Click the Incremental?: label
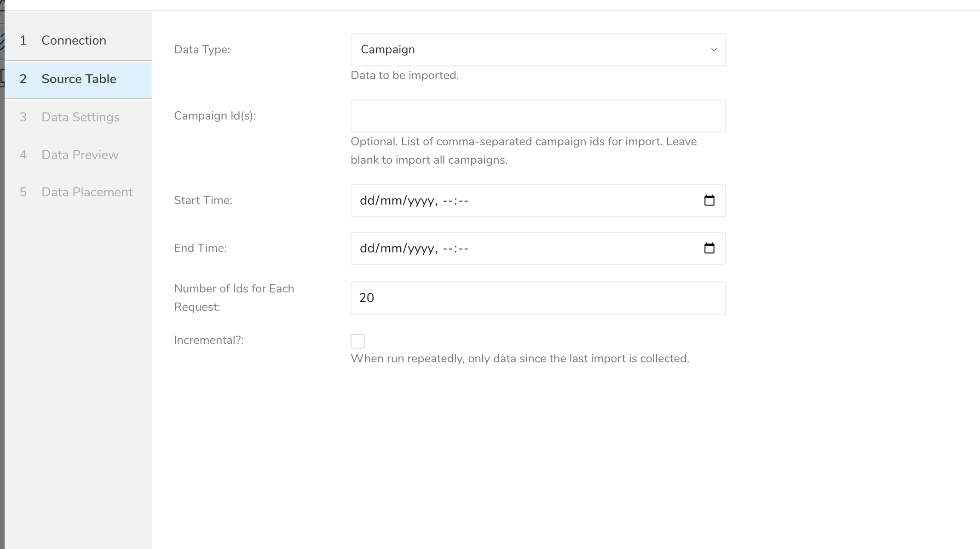 [208, 340]
